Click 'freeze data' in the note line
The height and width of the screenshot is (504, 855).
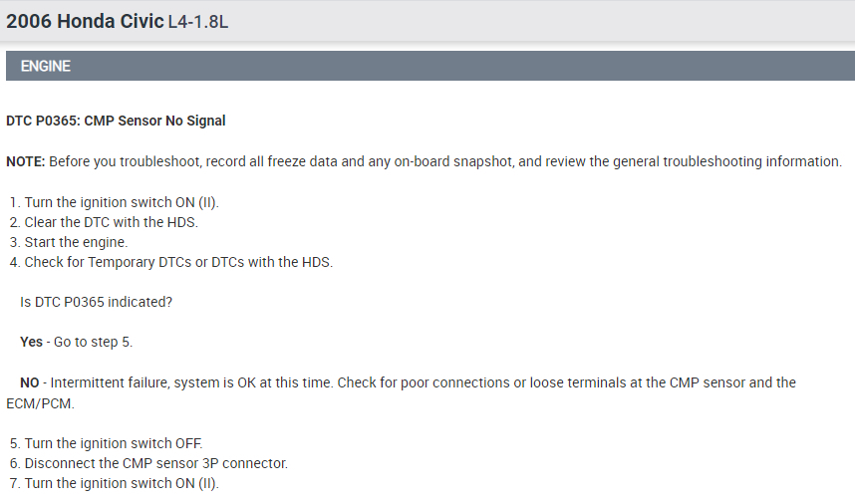312,161
